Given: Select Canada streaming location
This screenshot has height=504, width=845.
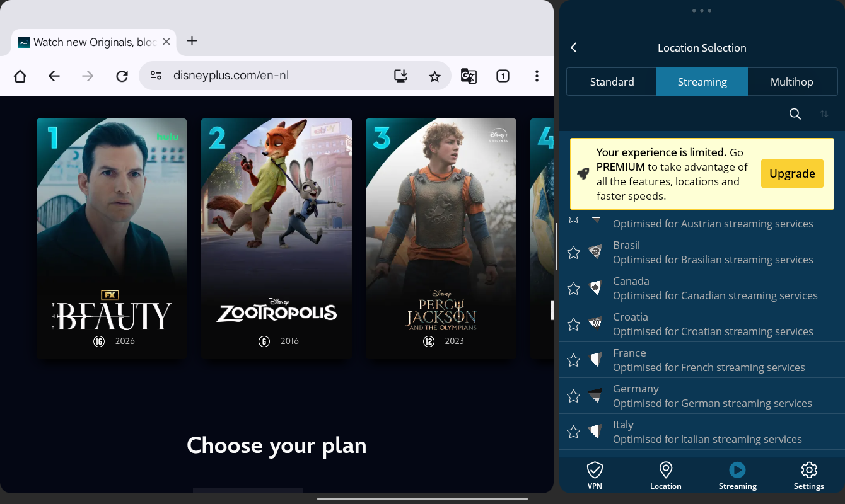Looking at the screenshot, I should (x=702, y=289).
